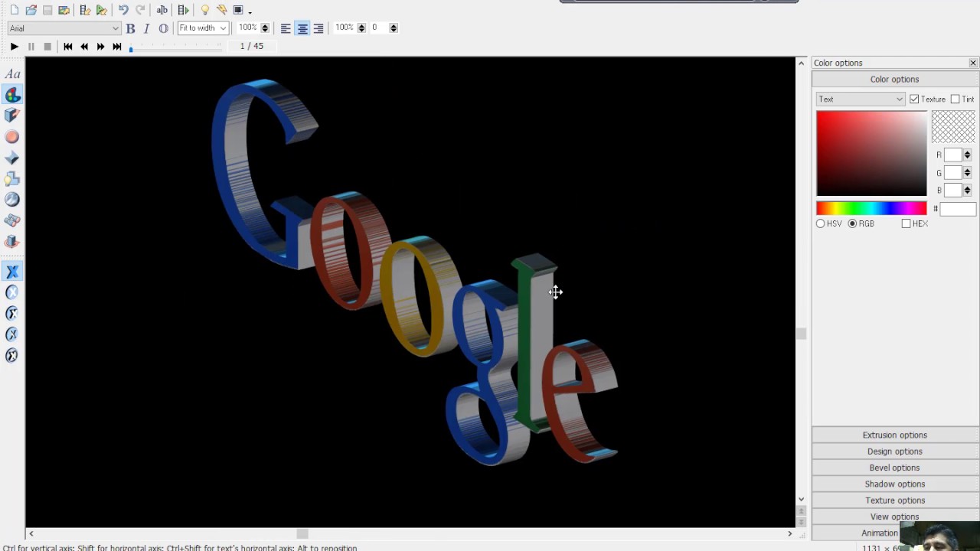Image resolution: width=980 pixels, height=551 pixels.
Task: Expand the Design options section
Action: (x=894, y=452)
